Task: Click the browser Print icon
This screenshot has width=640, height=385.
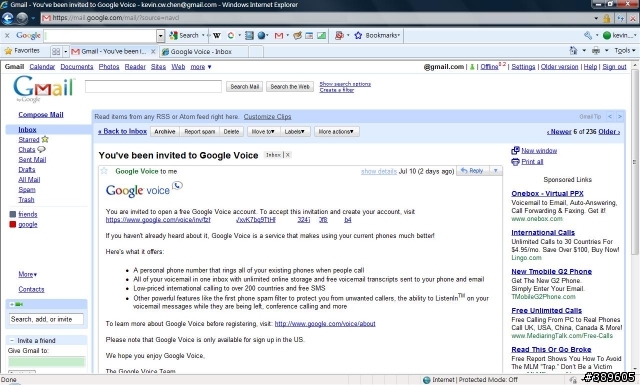Action: pos(596,51)
